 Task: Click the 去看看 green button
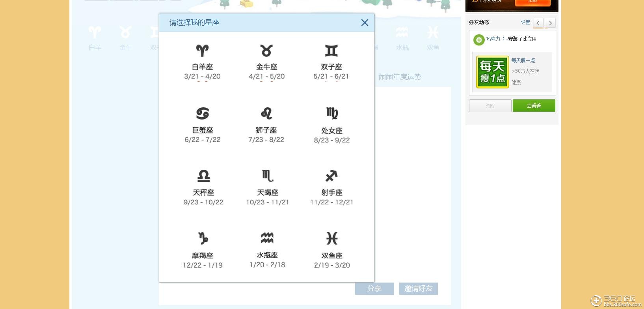click(534, 106)
